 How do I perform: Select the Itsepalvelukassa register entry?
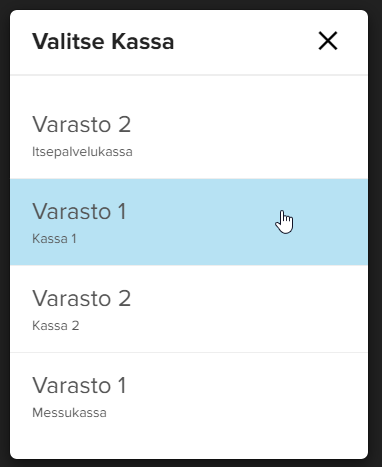point(189,135)
